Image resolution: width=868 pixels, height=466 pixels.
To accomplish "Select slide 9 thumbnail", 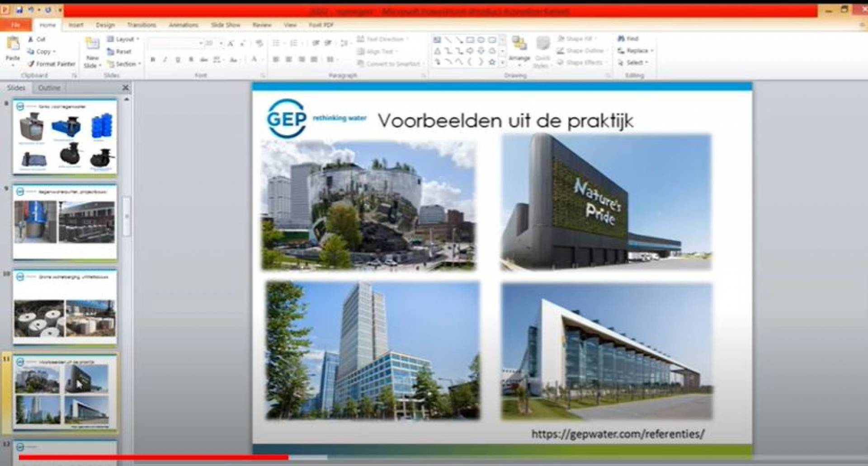I will [65, 222].
